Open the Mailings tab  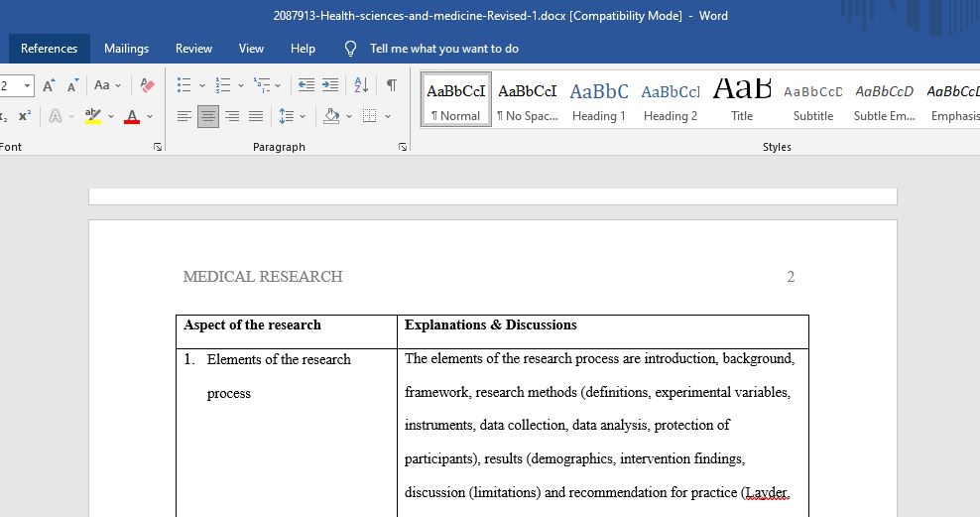point(126,49)
